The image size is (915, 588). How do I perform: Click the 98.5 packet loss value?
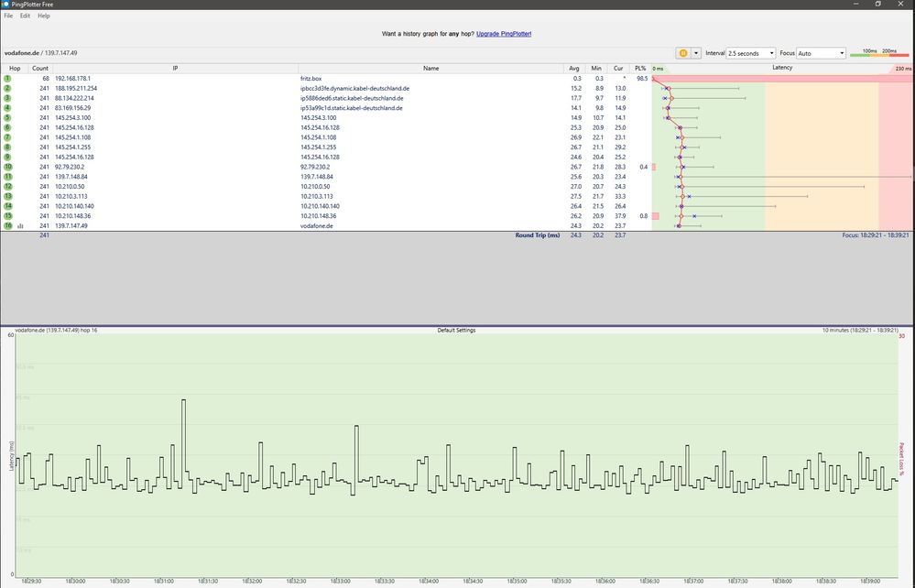pos(642,78)
